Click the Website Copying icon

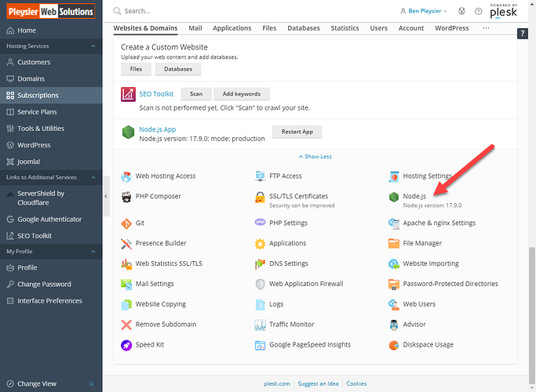tap(126, 304)
